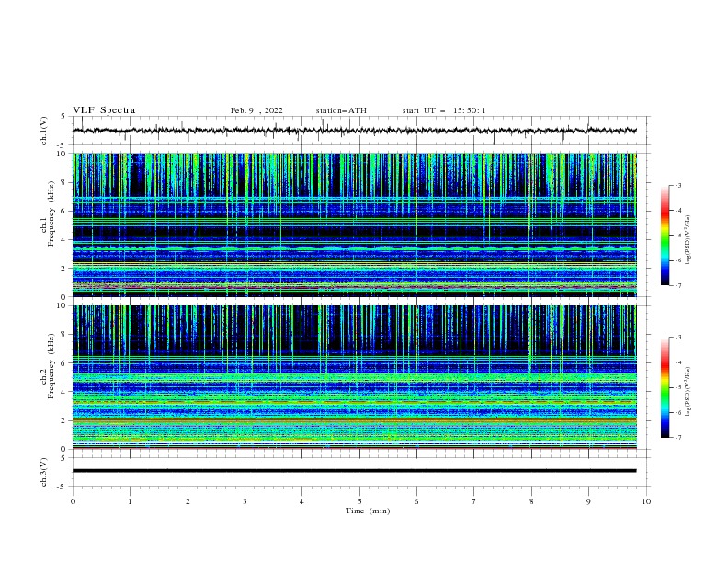Click the ch.2 colorbar 'log(PSD)(V²/Hz)' label
Image resolution: width=728 pixels, height=563 pixels.
688,392
